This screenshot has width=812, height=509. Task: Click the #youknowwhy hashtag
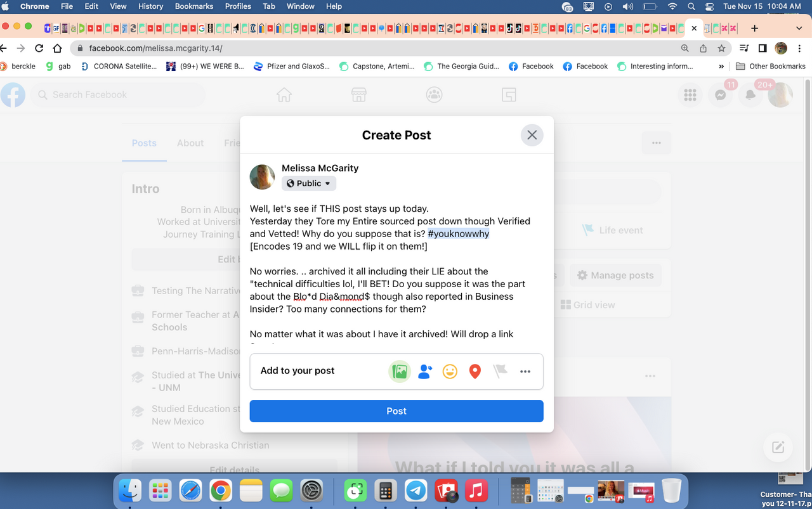pyautogui.click(x=459, y=233)
